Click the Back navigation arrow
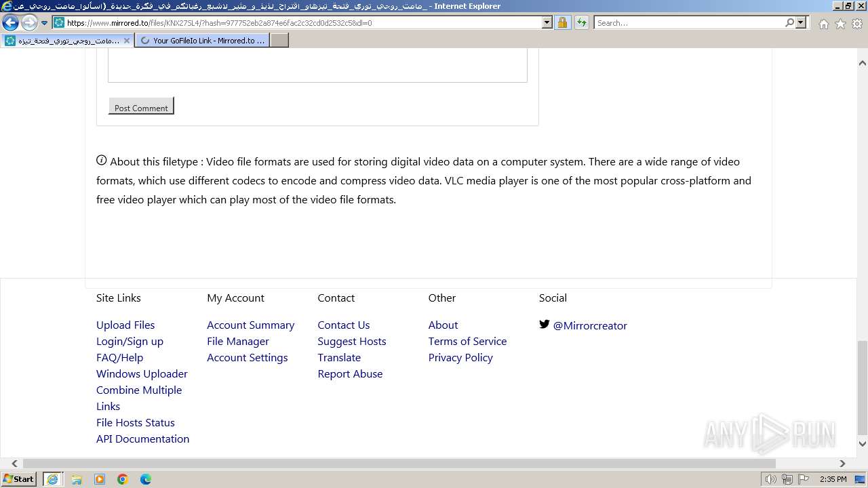This screenshot has width=868, height=488. tap(10, 23)
